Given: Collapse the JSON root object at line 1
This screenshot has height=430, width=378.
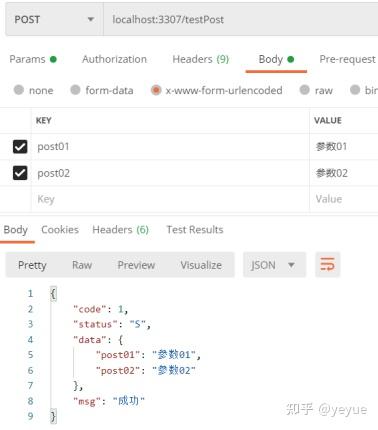Looking at the screenshot, I should pos(53,294).
